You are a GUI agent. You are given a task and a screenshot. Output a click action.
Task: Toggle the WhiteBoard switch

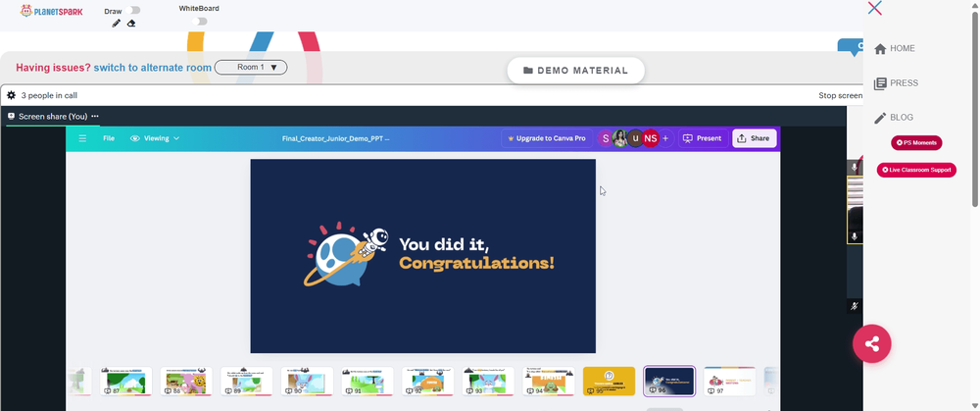click(200, 22)
